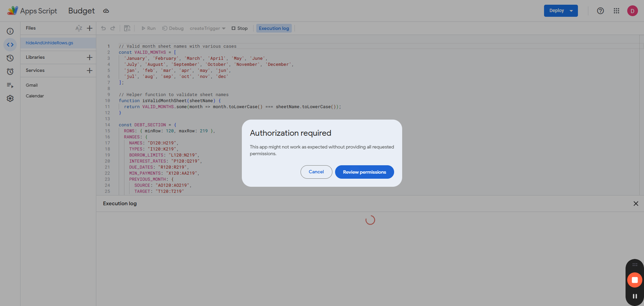Cancel the Authorization required dialog

tap(316, 172)
